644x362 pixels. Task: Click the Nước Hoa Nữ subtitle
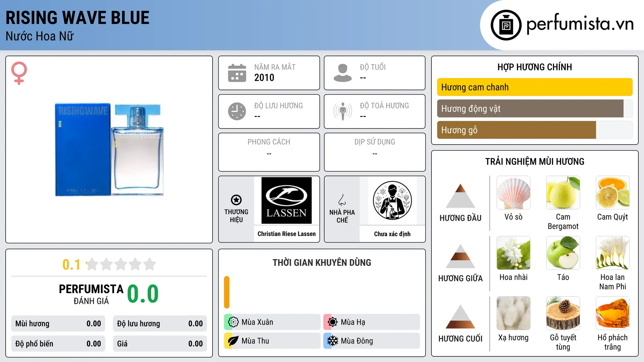coord(40,36)
